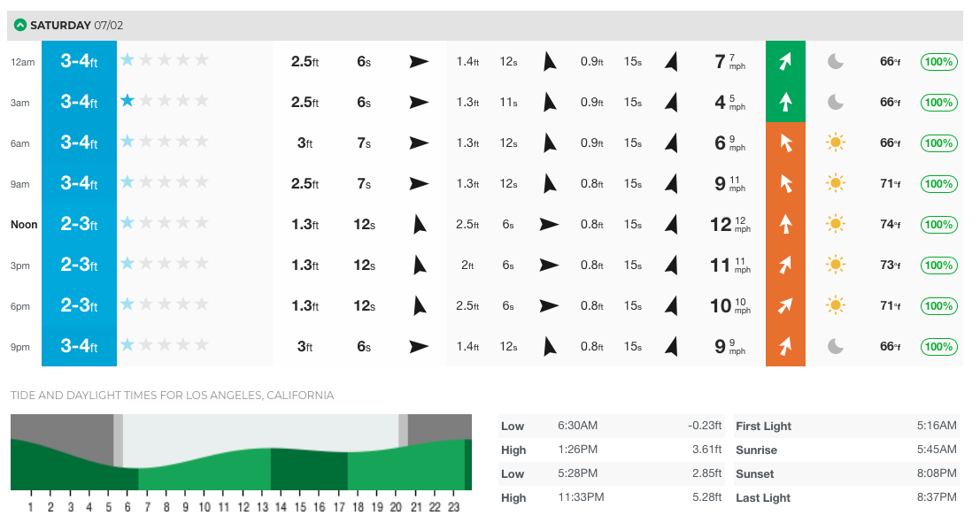The height and width of the screenshot is (531, 980).
Task: Click hour 13 on the tide chart
Action: [263, 507]
